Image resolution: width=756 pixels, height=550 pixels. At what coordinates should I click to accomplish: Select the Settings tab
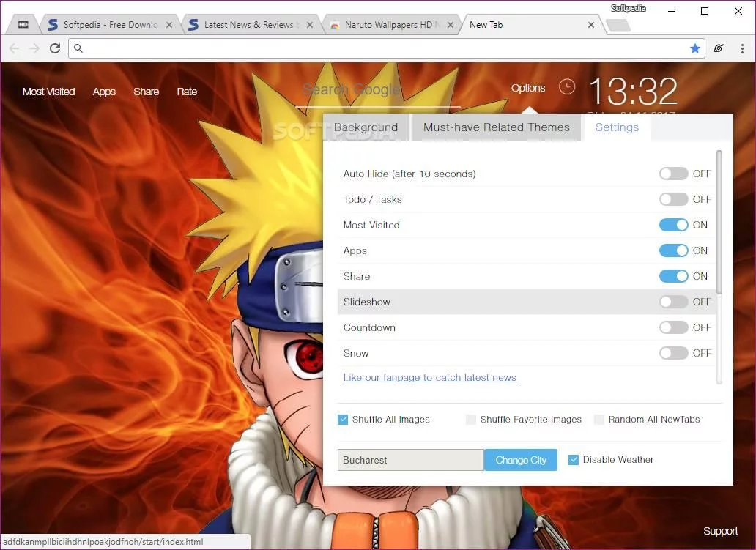[x=617, y=127]
